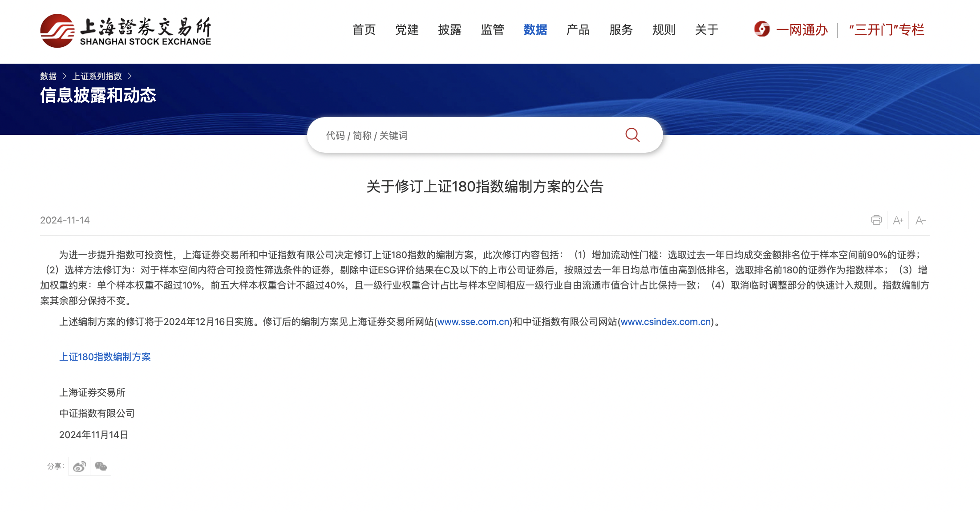Open the 规则 navigation menu item

click(x=664, y=30)
